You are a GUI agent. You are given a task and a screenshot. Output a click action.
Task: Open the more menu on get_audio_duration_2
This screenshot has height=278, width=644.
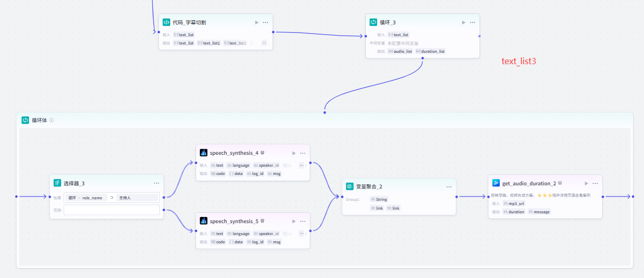point(595,183)
